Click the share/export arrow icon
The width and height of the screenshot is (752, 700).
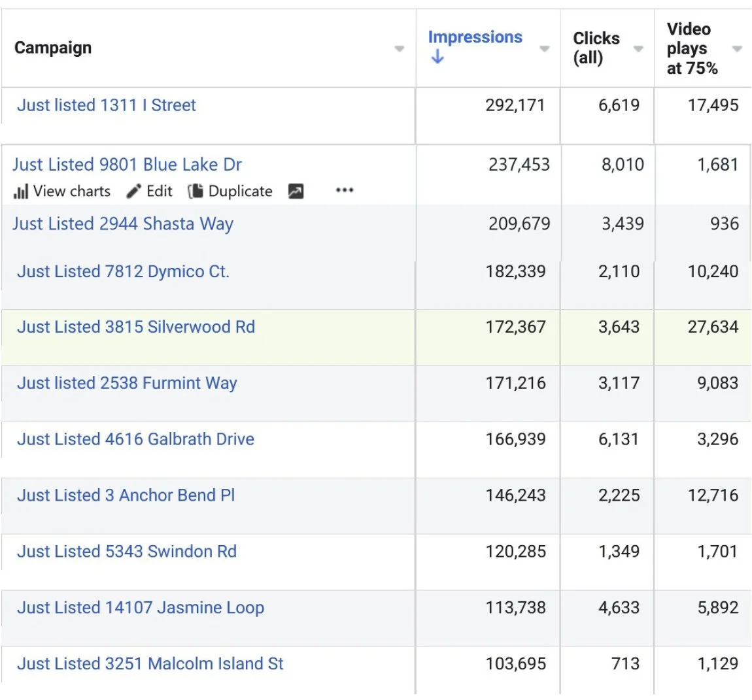point(296,192)
